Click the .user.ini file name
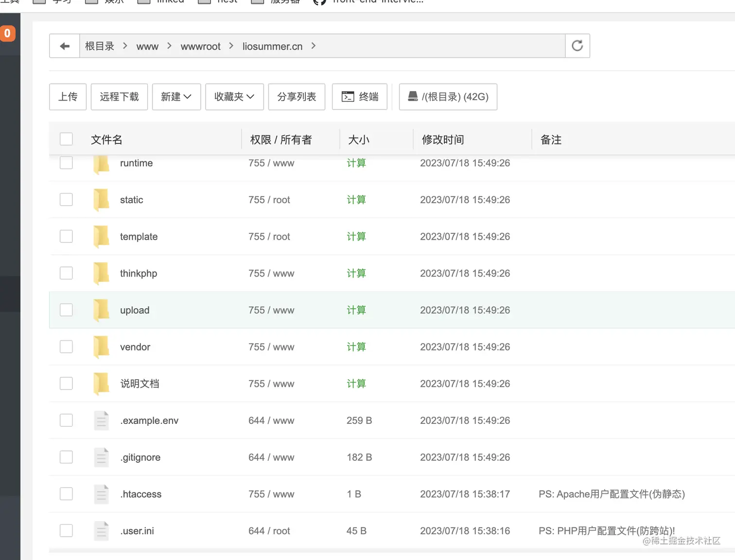 [137, 531]
